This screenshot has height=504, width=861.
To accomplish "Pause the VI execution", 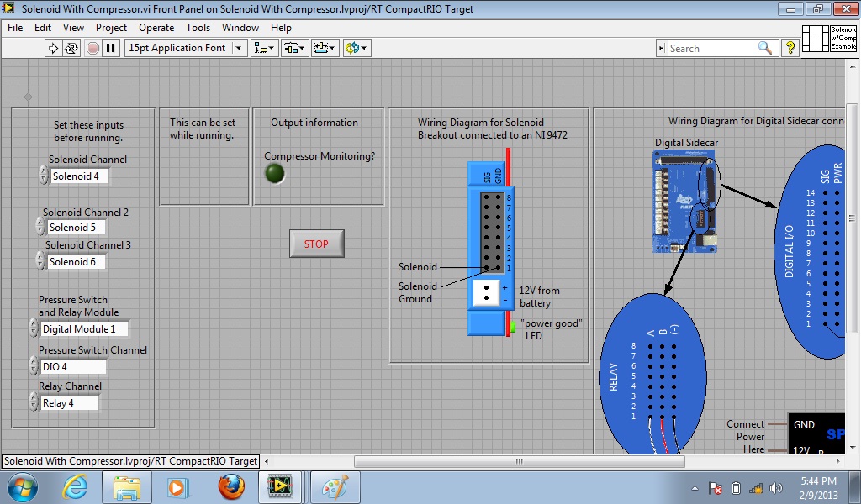I will (x=110, y=48).
